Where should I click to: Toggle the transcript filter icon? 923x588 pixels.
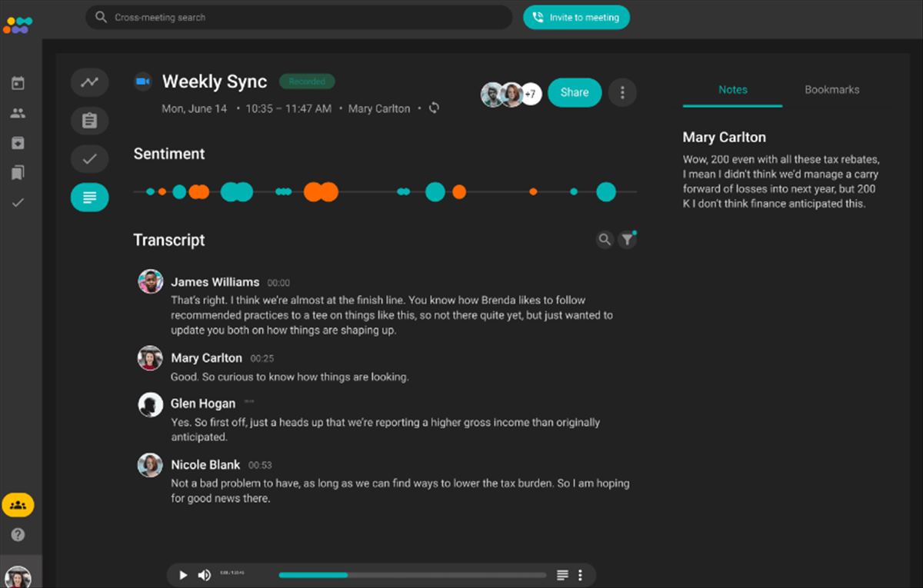(x=628, y=240)
